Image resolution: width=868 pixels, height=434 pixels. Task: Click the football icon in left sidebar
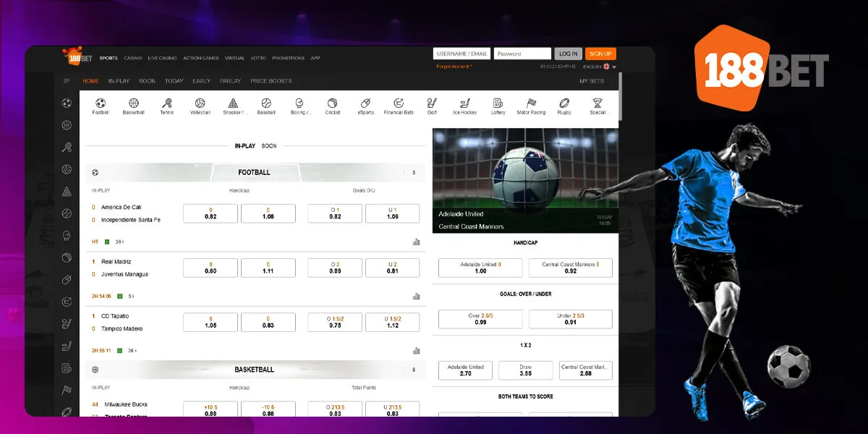coord(67,103)
